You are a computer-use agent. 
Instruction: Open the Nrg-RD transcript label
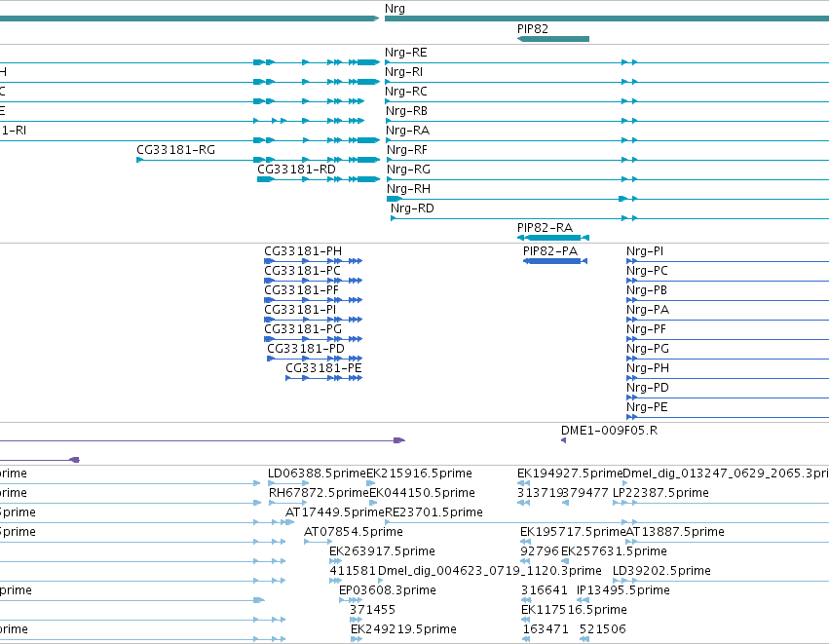click(412, 208)
